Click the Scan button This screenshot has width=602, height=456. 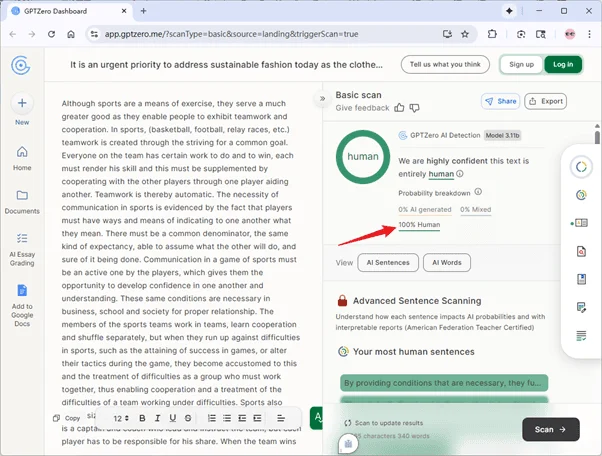551,430
